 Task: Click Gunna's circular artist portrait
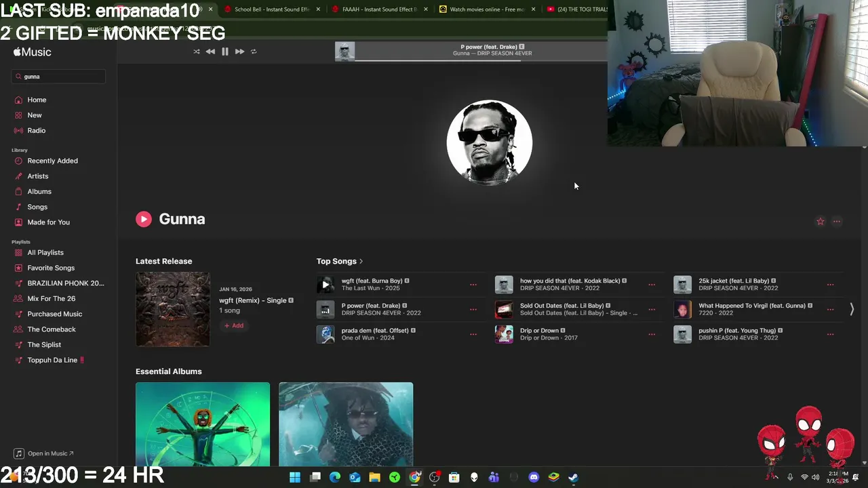coord(489,142)
